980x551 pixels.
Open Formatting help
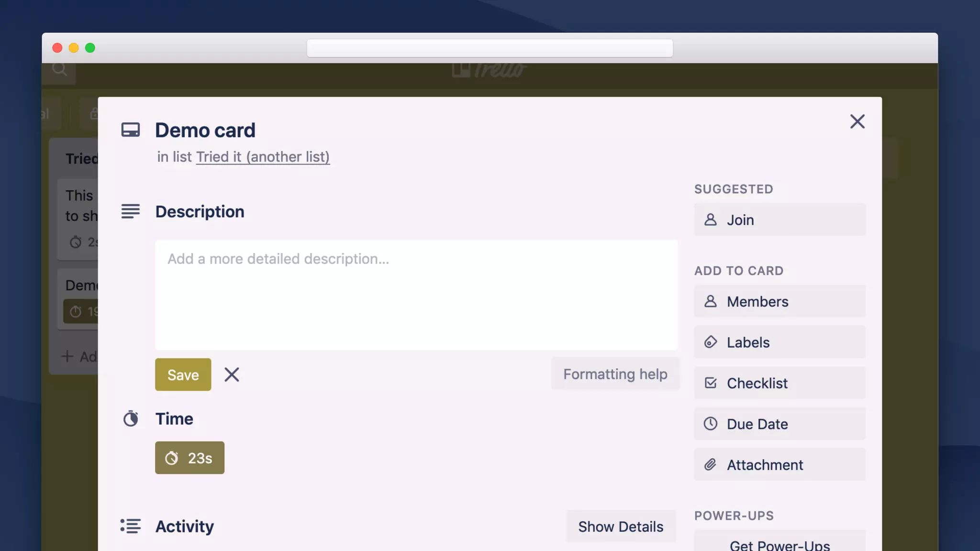pyautogui.click(x=615, y=374)
